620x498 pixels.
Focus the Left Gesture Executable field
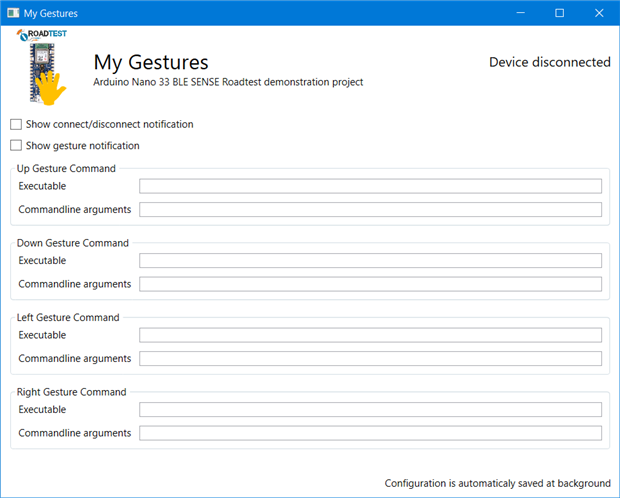coord(370,335)
